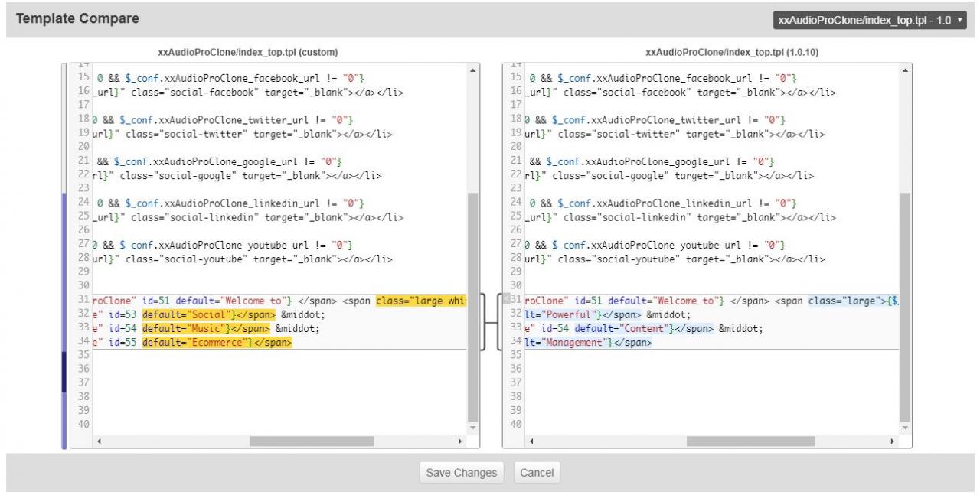Click right pane horizontal scroll-left arrow

pos(532,441)
